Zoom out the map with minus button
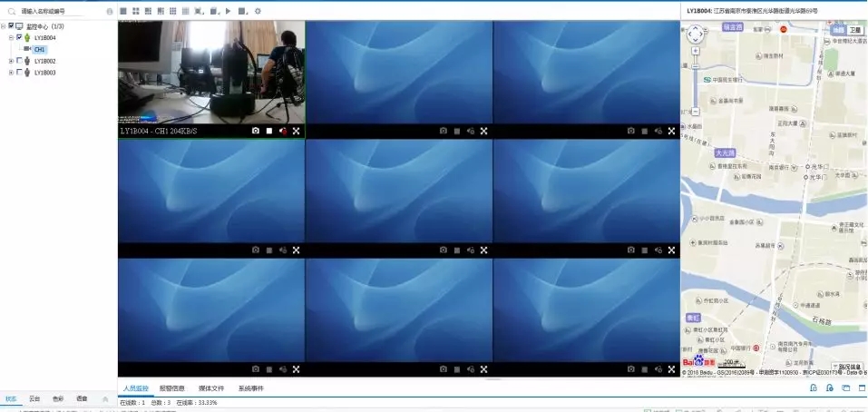The height and width of the screenshot is (412, 868). (696, 112)
